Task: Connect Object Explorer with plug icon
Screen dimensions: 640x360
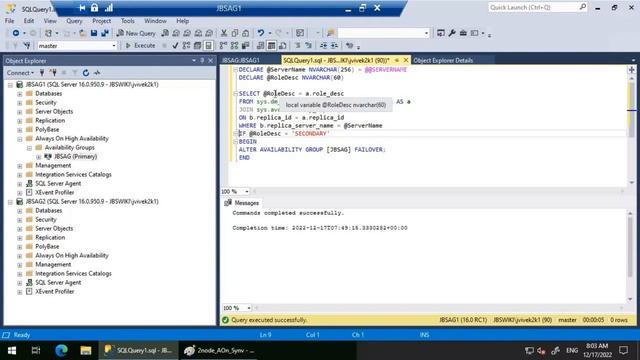Action: coord(42,73)
